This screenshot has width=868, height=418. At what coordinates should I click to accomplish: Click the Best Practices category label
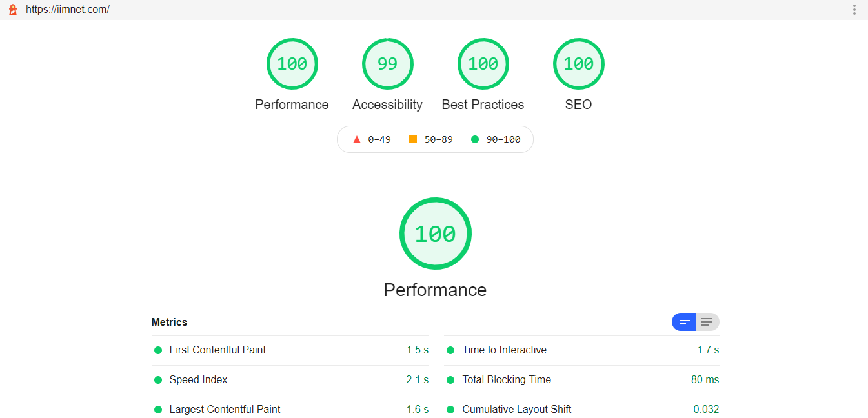(483, 104)
